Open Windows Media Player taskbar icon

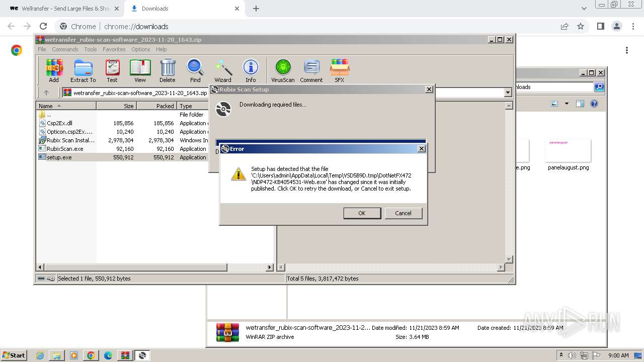74,355
